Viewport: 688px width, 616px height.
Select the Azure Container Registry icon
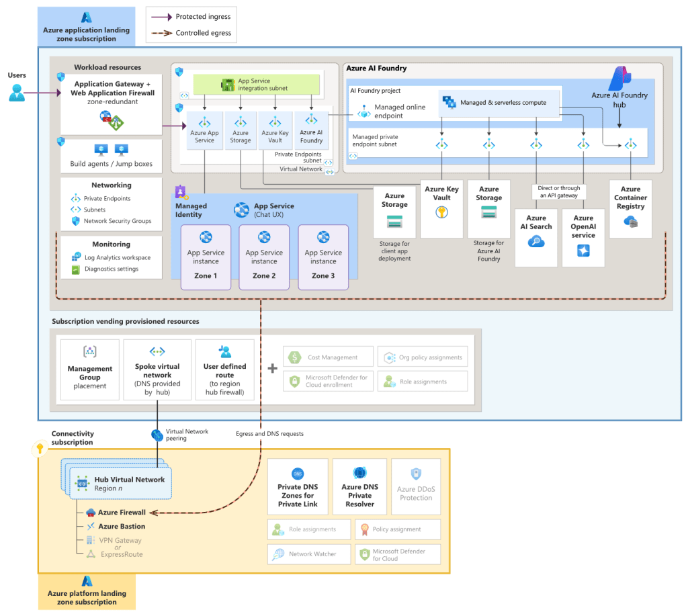[630, 222]
